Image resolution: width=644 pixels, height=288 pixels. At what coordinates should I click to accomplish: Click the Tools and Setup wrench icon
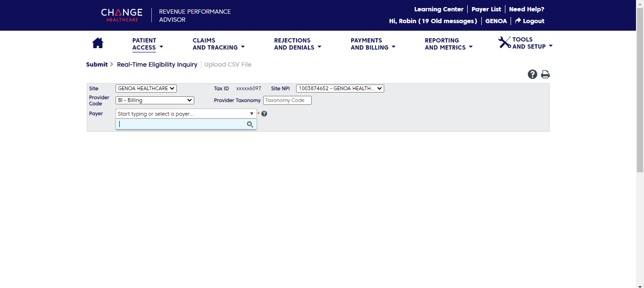coord(504,42)
